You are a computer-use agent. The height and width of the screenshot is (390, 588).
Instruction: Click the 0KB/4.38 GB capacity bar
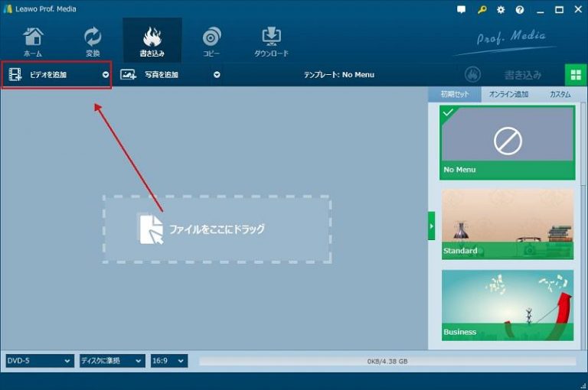387,361
